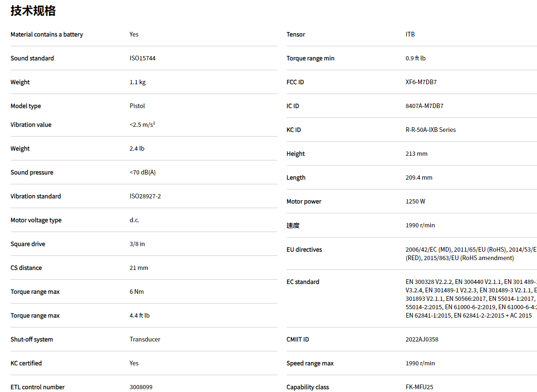Screen dimensions: 537x392
Task: Click the IC ID value 8407A-M7DB7
Action: click(424, 106)
